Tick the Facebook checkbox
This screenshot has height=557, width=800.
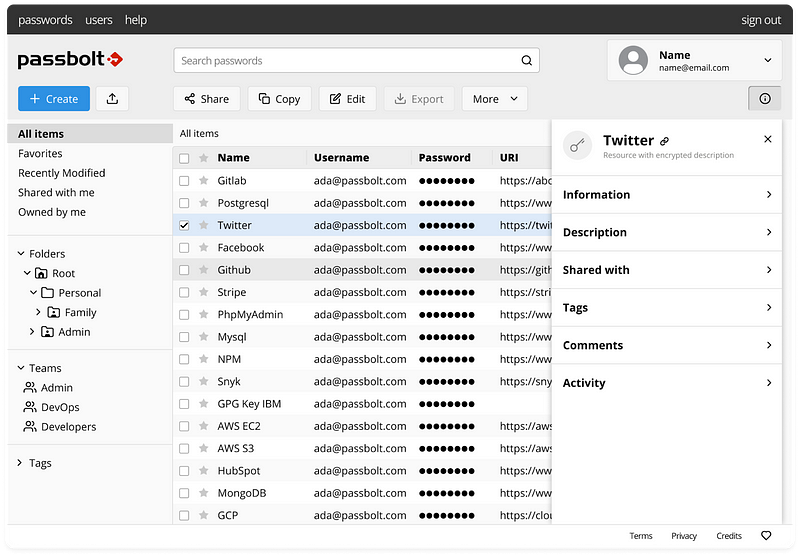(184, 248)
